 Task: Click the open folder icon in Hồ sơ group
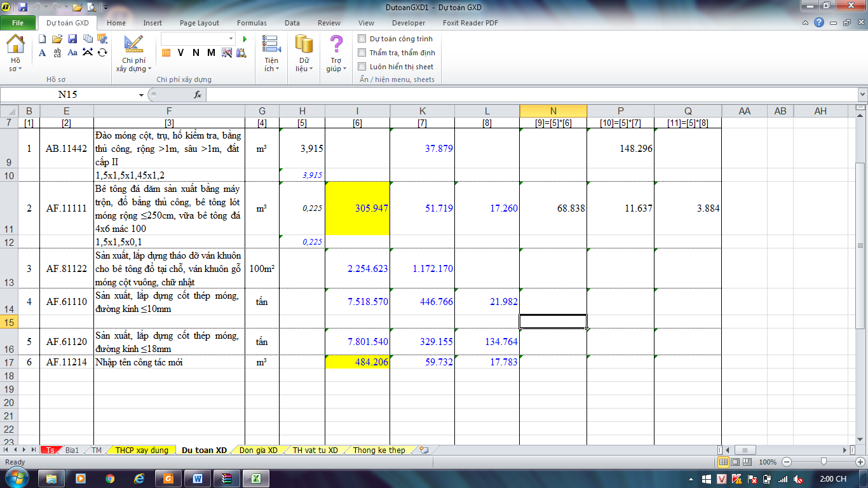pyautogui.click(x=57, y=39)
